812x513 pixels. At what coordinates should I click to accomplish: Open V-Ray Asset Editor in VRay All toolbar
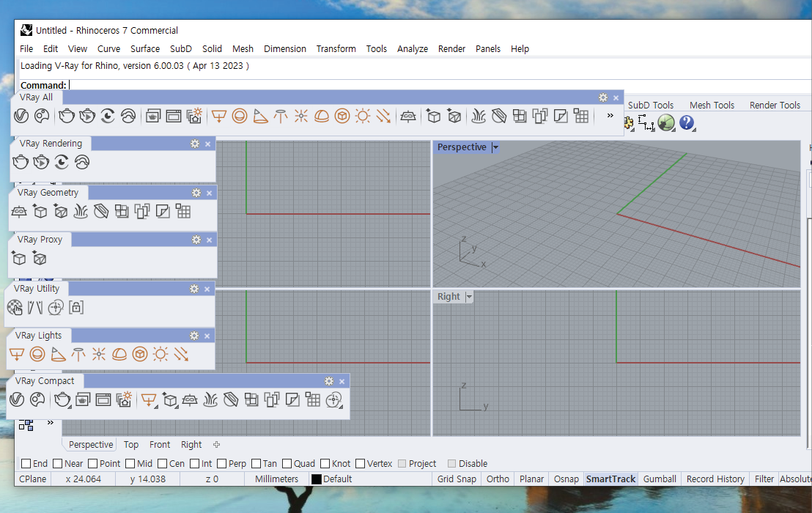click(x=21, y=116)
